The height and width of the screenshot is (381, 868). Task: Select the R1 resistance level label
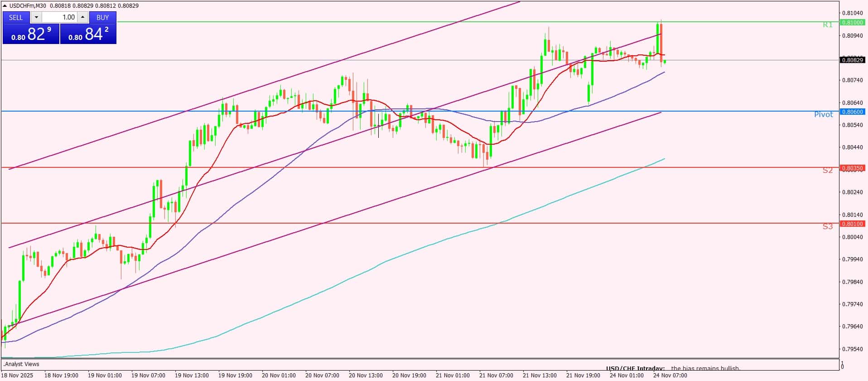(827, 25)
